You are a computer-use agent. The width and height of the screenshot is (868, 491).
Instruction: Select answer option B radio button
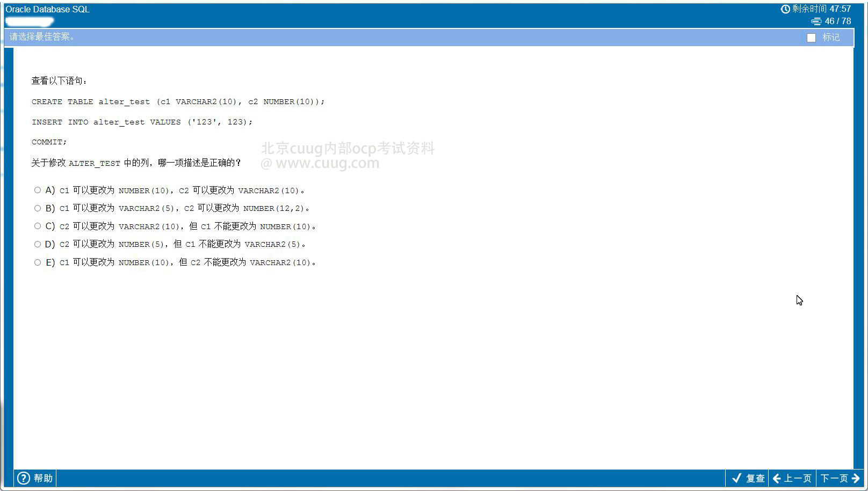[x=38, y=208]
